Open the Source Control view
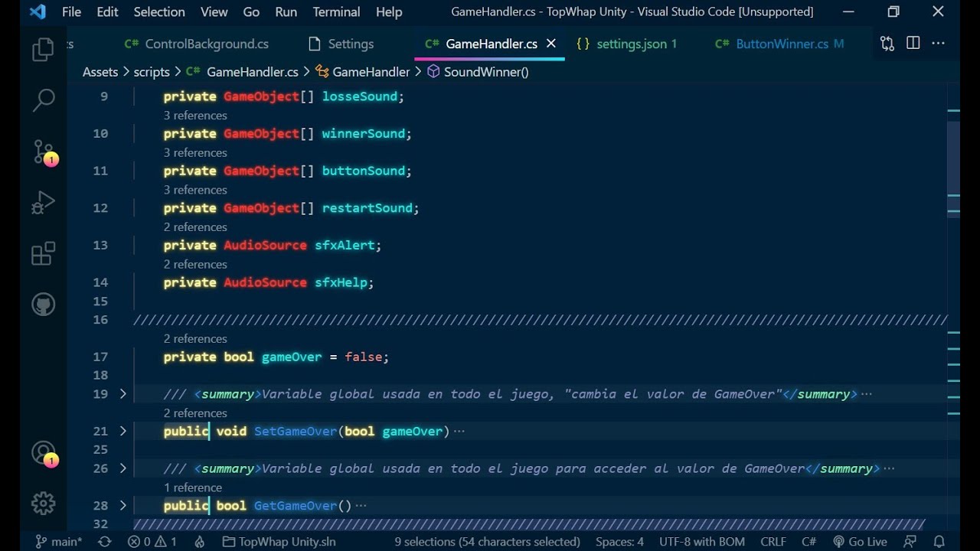The width and height of the screenshot is (980, 551). click(x=44, y=152)
